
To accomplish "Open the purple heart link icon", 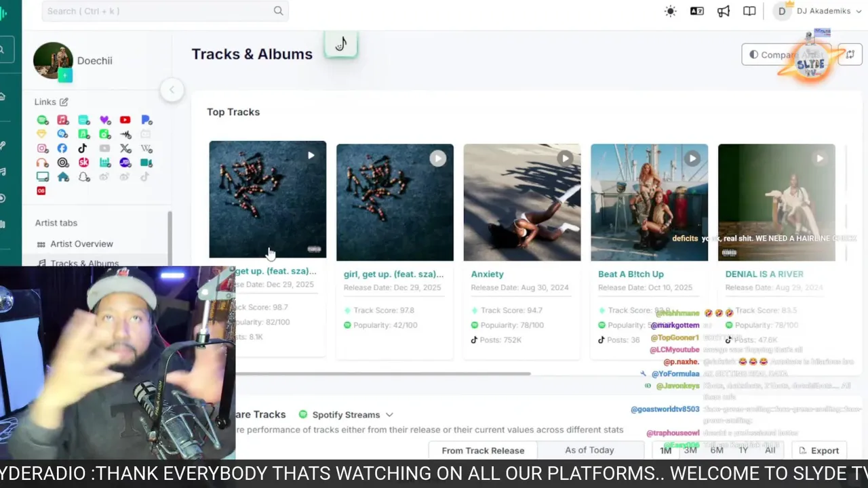I will pos(104,120).
